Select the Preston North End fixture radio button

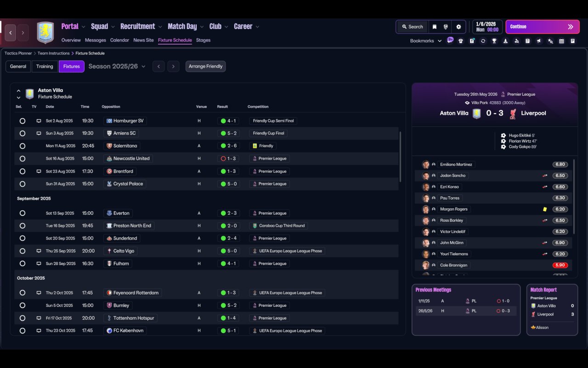point(23,226)
